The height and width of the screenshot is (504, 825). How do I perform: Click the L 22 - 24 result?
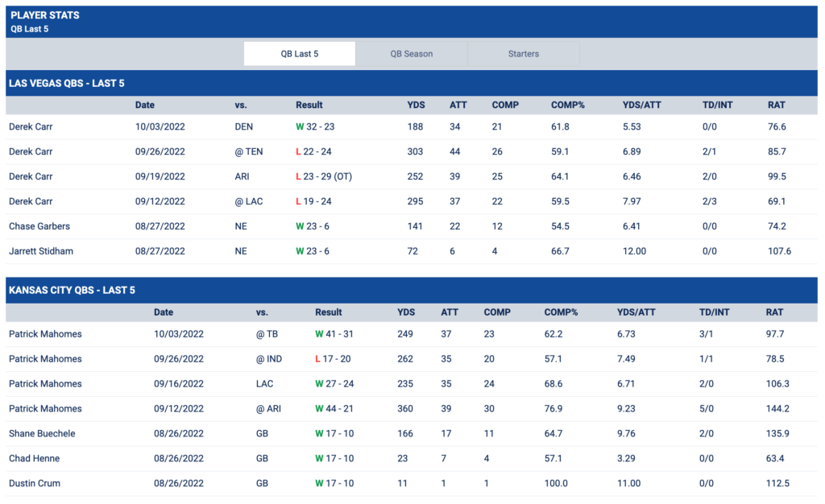[x=313, y=152]
